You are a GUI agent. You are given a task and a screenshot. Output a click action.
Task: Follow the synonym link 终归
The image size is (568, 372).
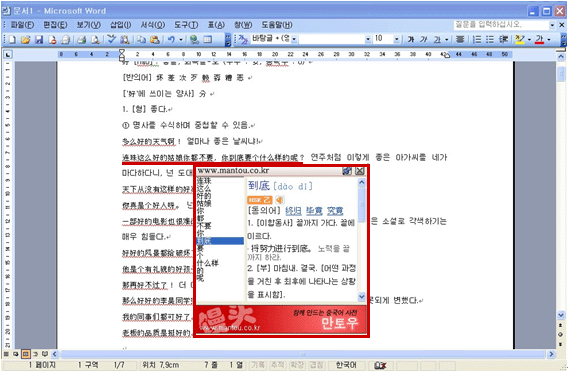[293, 210]
